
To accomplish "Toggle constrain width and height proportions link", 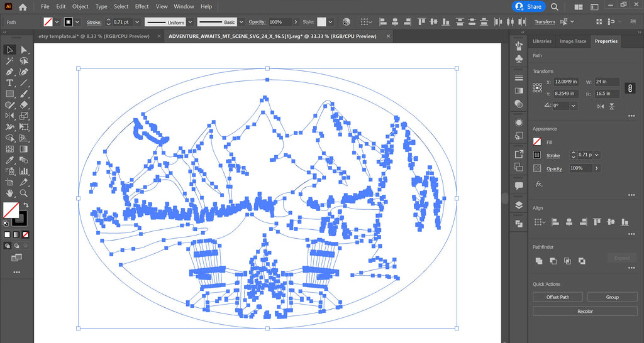I will tap(630, 88).
